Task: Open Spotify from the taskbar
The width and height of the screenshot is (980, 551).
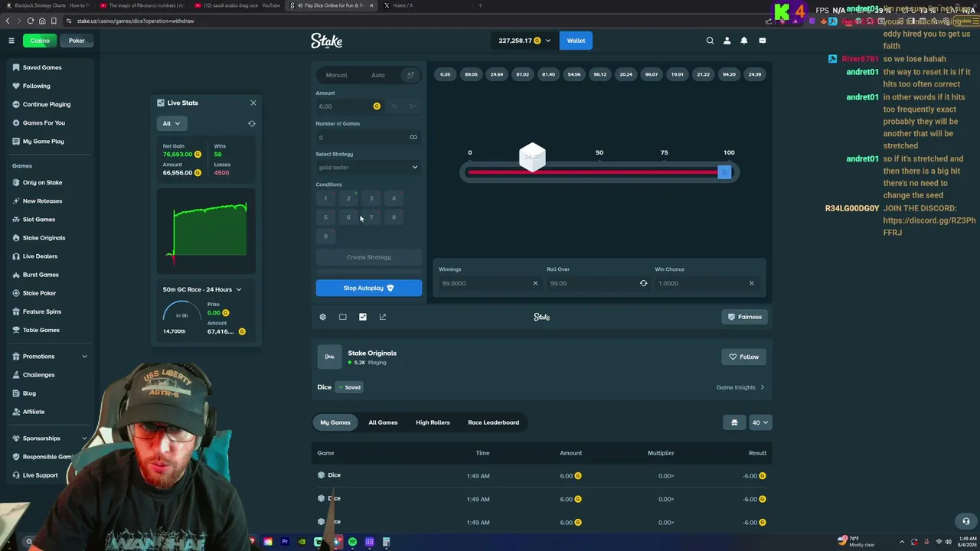Action: point(352,542)
